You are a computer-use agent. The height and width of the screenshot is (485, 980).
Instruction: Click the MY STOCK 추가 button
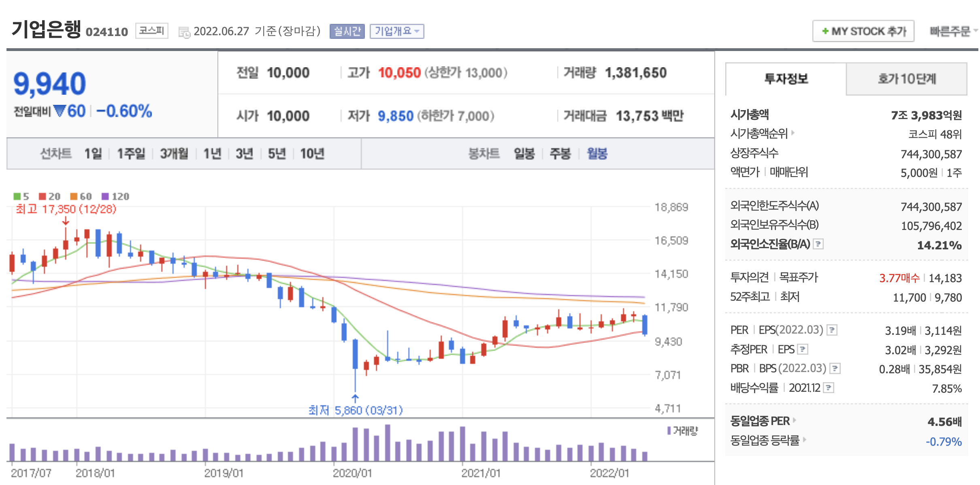[863, 31]
